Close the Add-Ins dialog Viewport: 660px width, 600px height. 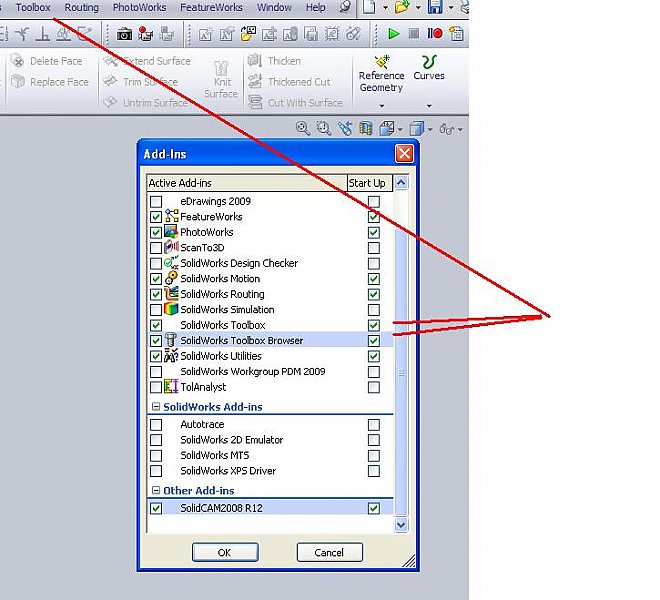tap(405, 154)
